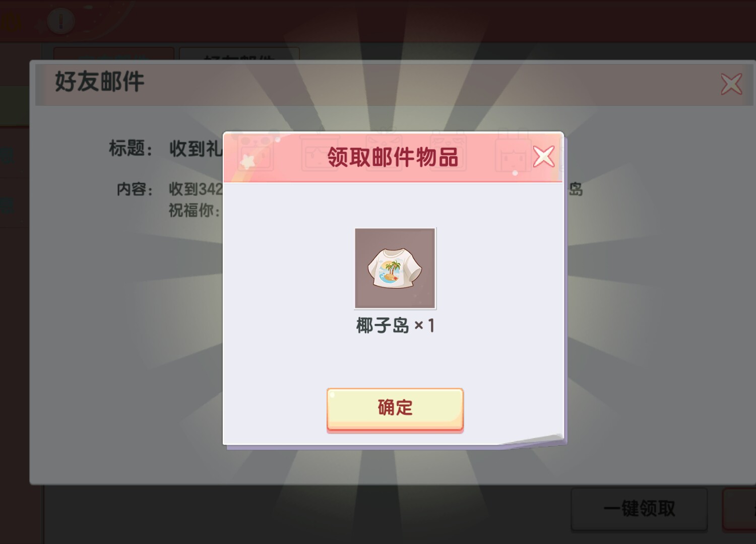
Task: Open the exclamation info icon at top
Action: click(61, 21)
